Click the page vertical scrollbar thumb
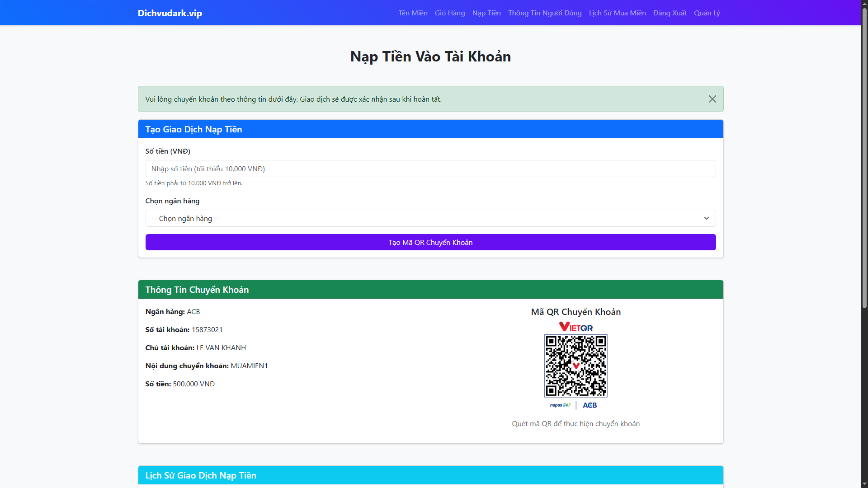Viewport: 868px width, 488px height. (x=864, y=158)
